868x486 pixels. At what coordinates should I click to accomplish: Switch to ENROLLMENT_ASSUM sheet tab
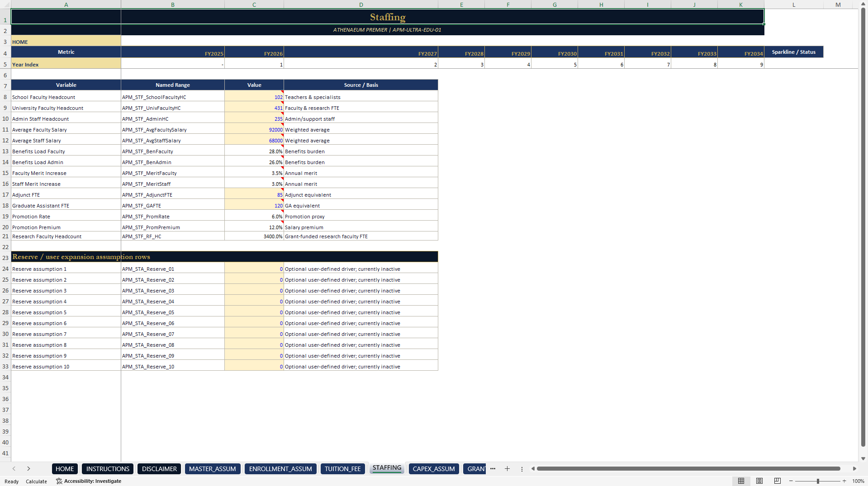point(280,469)
